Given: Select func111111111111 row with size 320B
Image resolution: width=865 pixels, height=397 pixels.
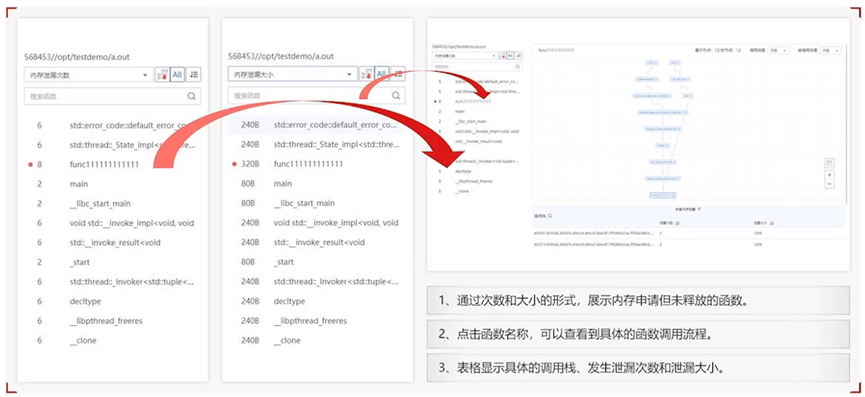Looking at the screenshot, I should click(x=317, y=164).
